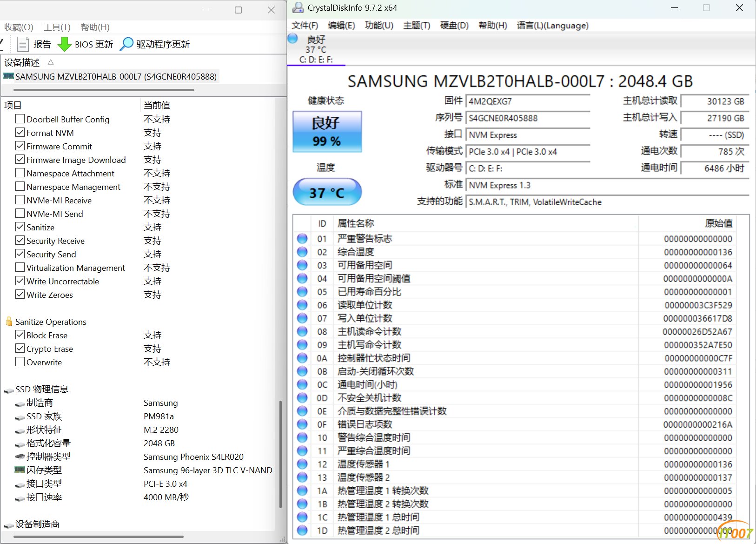
Task: Toggle the Crypto Erase checkbox
Action: [x=20, y=348]
